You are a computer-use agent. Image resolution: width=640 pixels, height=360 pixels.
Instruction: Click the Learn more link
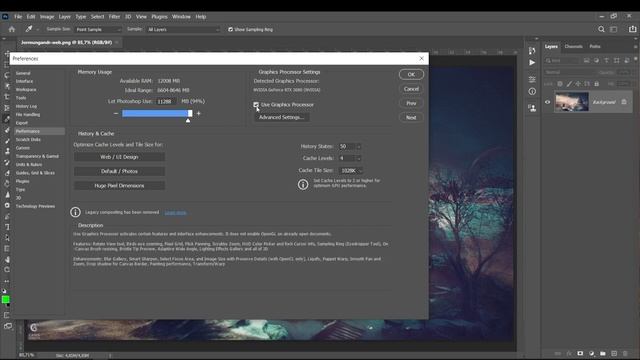point(176,213)
